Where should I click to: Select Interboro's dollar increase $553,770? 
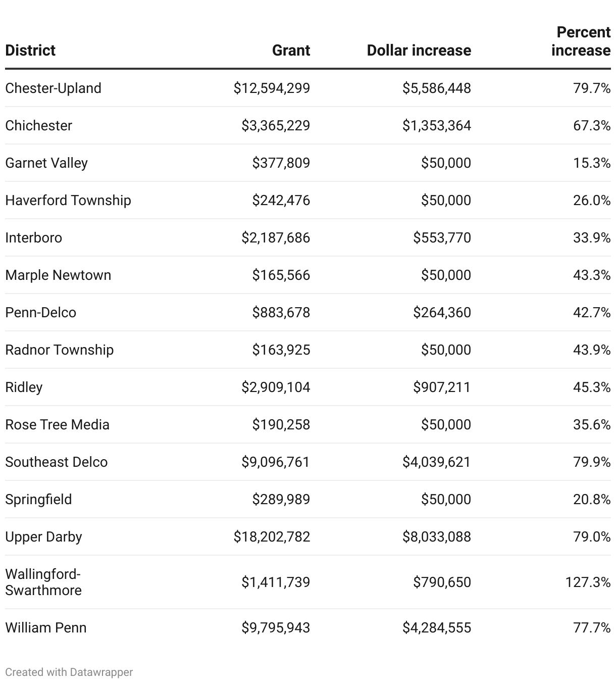point(442,238)
